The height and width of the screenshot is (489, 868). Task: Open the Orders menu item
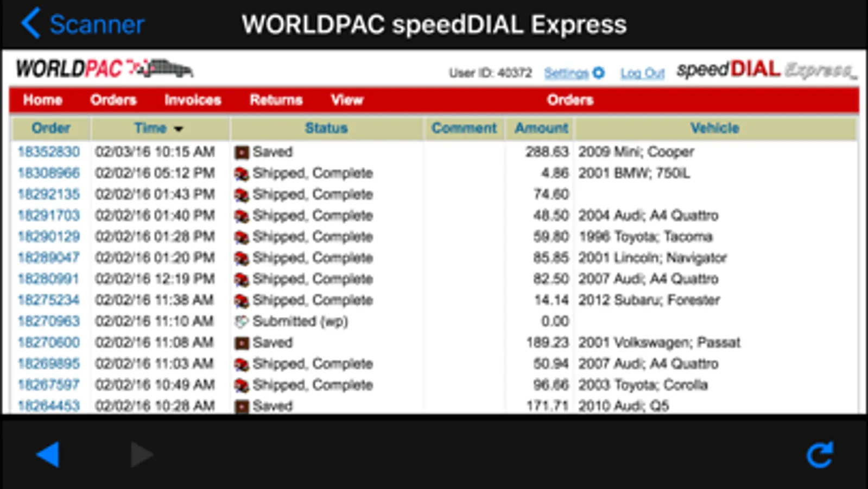point(113,100)
